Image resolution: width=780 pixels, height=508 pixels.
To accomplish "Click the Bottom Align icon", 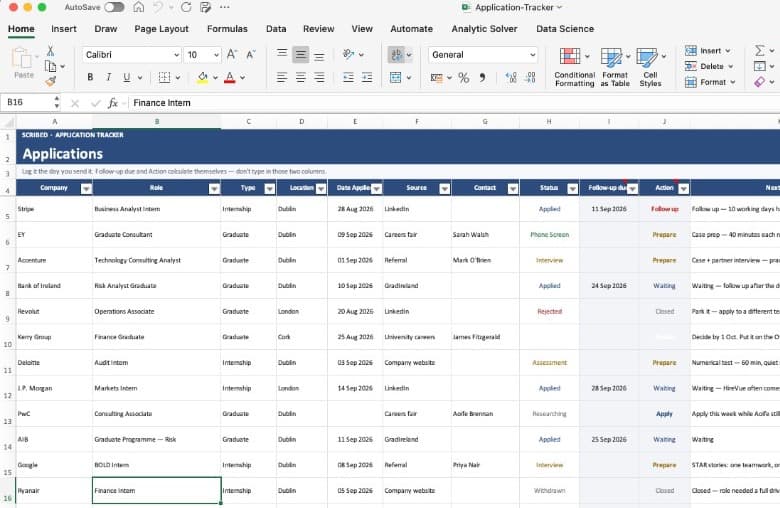I will coord(319,55).
